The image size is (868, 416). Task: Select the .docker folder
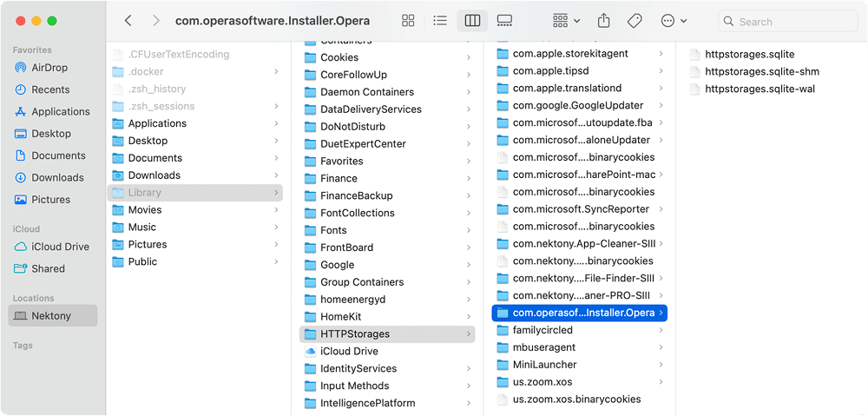tap(194, 71)
